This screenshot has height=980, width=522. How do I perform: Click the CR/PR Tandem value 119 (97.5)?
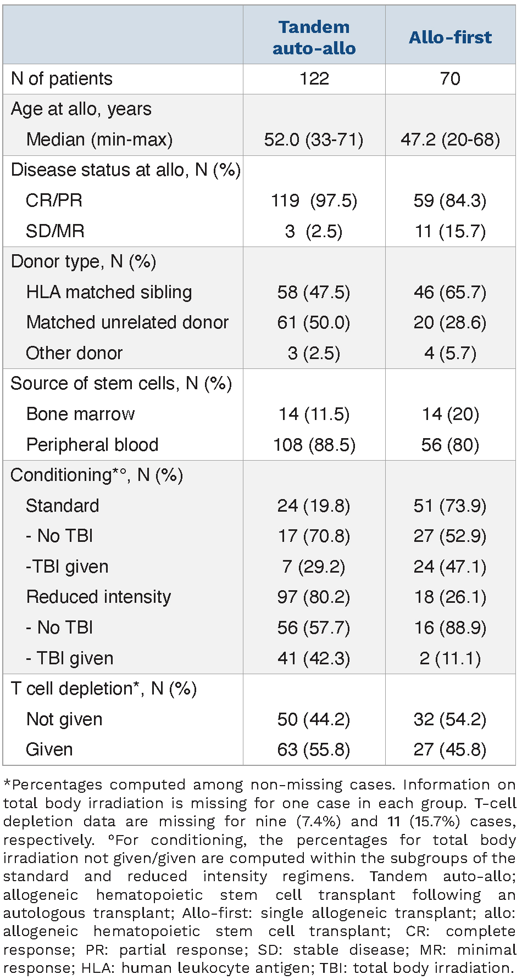click(x=314, y=200)
